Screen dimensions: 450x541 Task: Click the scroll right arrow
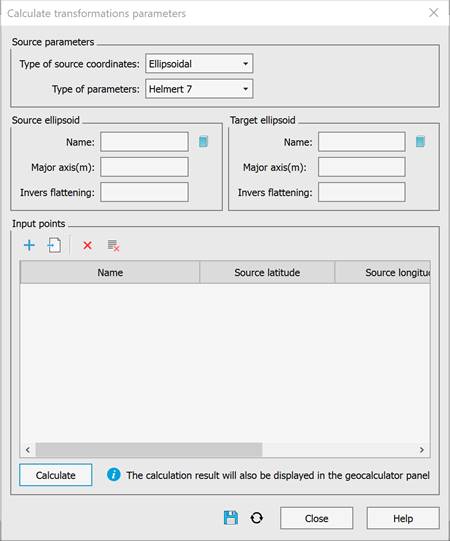click(x=421, y=450)
